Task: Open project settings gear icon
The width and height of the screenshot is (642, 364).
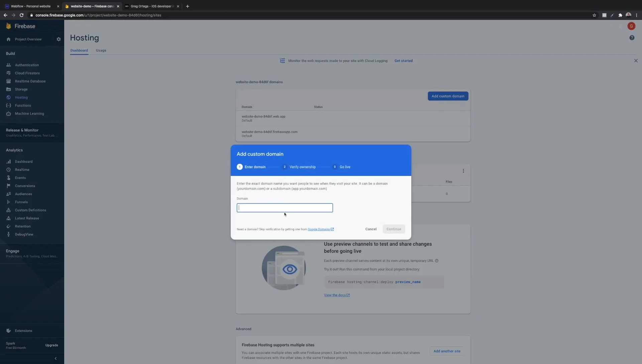Action: (59, 39)
